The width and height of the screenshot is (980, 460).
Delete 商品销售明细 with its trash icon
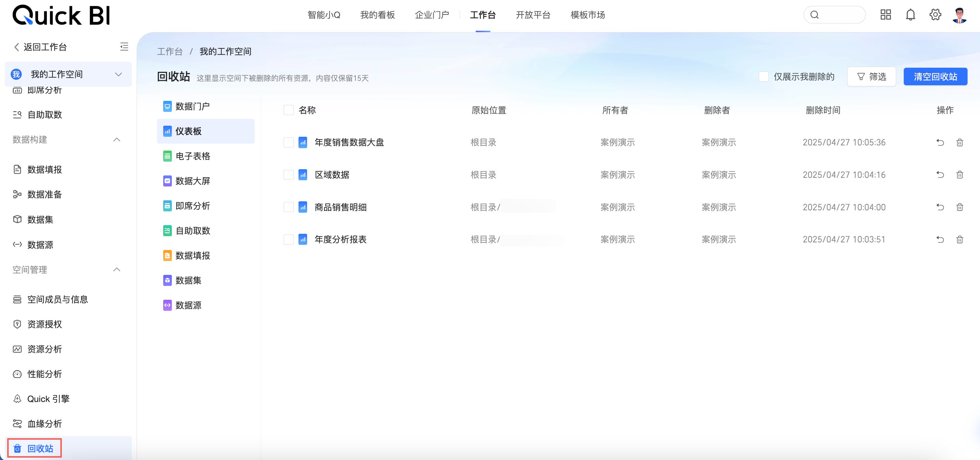pyautogui.click(x=960, y=207)
